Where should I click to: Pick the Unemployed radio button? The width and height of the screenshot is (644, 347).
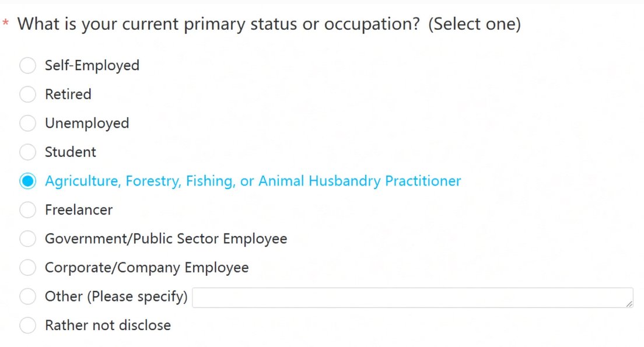click(27, 123)
